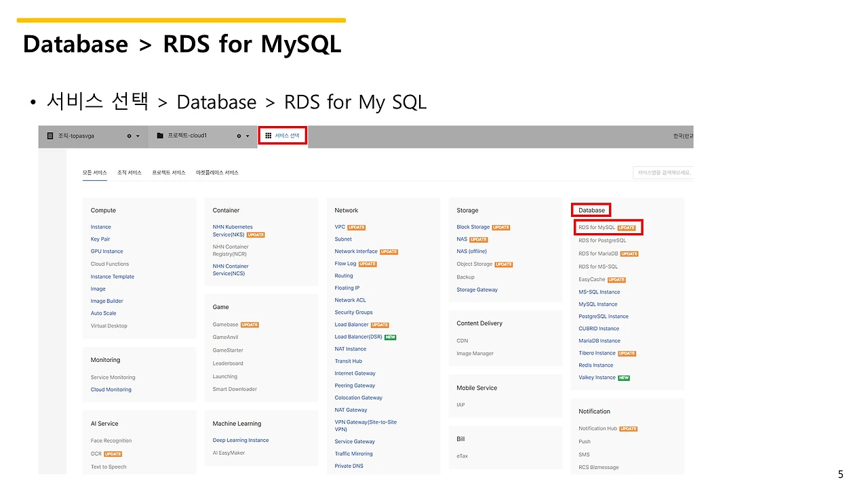This screenshot has height=488, width=868.
Task: Open Notification Hub link
Action: click(597, 428)
